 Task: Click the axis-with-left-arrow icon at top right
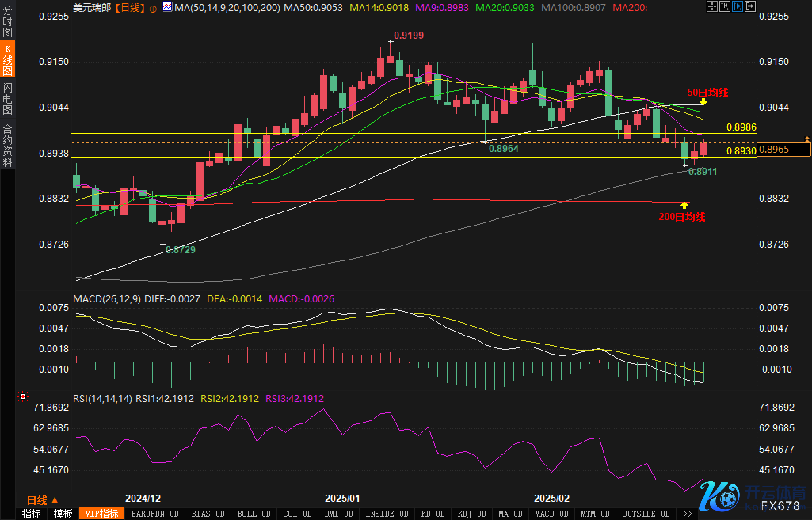724,6
